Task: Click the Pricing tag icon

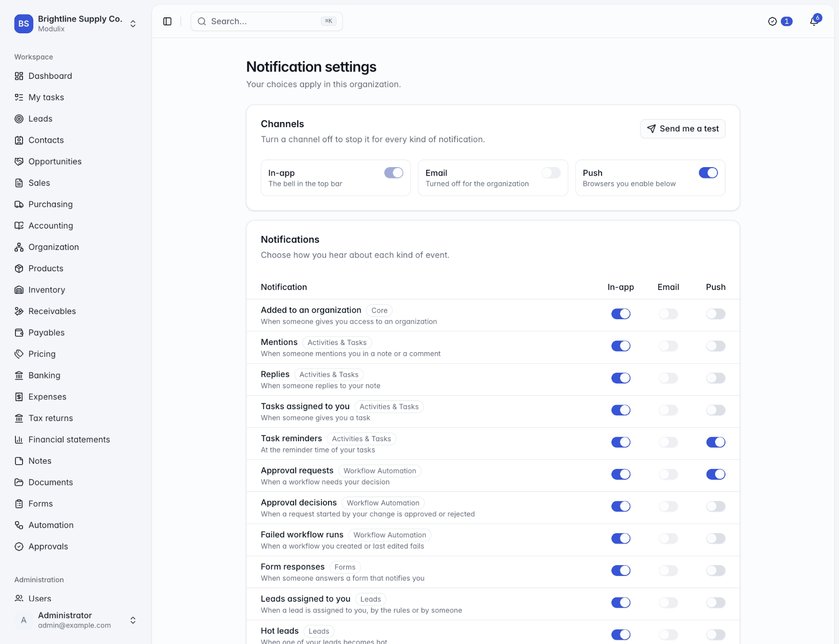Action: point(19,354)
